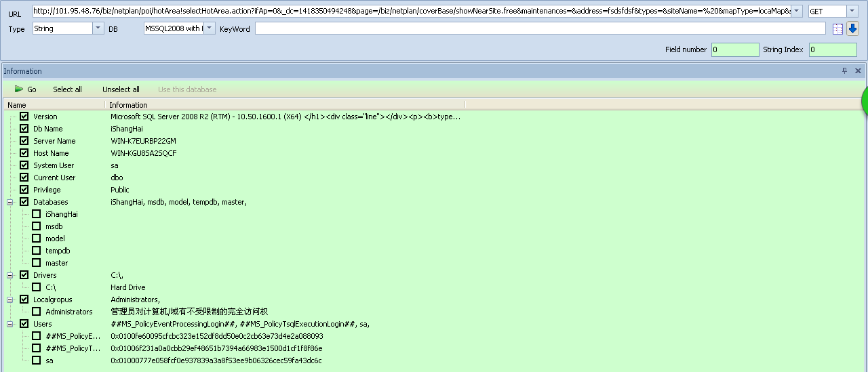
Task: Collapse the Drivers tree node
Action: tap(10, 275)
